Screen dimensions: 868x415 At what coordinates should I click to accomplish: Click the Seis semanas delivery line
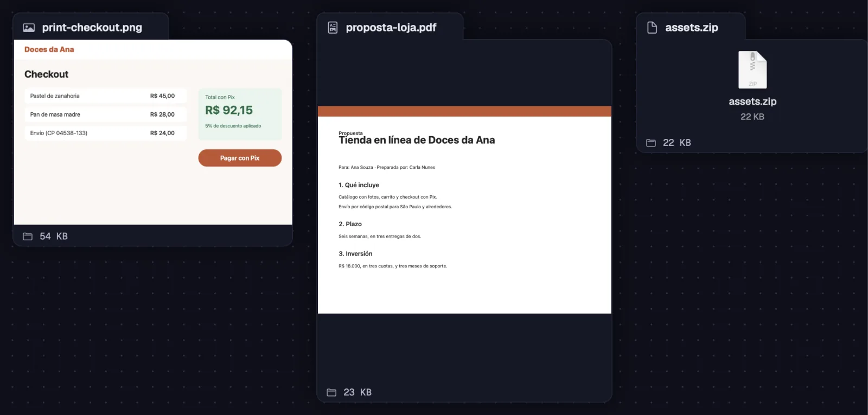(x=380, y=237)
